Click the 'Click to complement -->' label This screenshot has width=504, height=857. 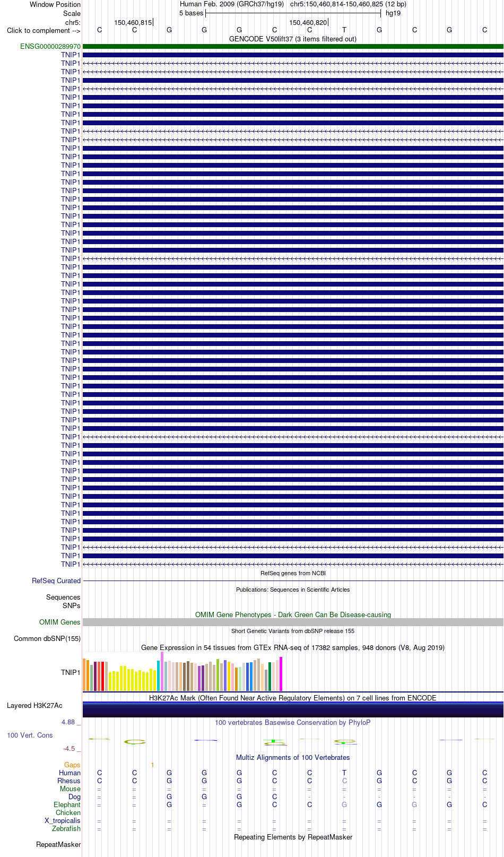coord(44,30)
